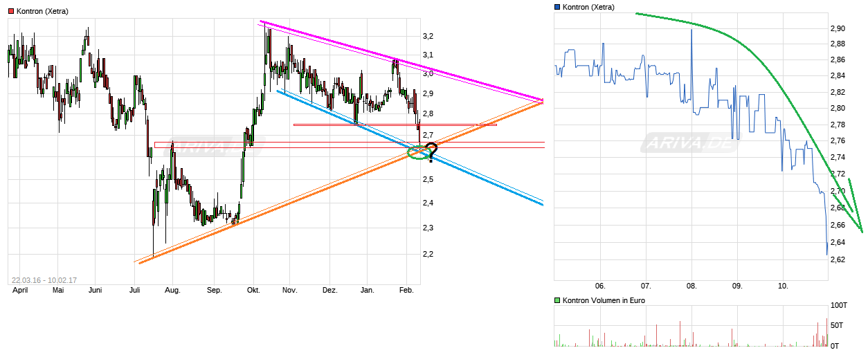Click the 2,2 price label on the candlestick chart
This screenshot has width=868, height=357.
[x=428, y=254]
